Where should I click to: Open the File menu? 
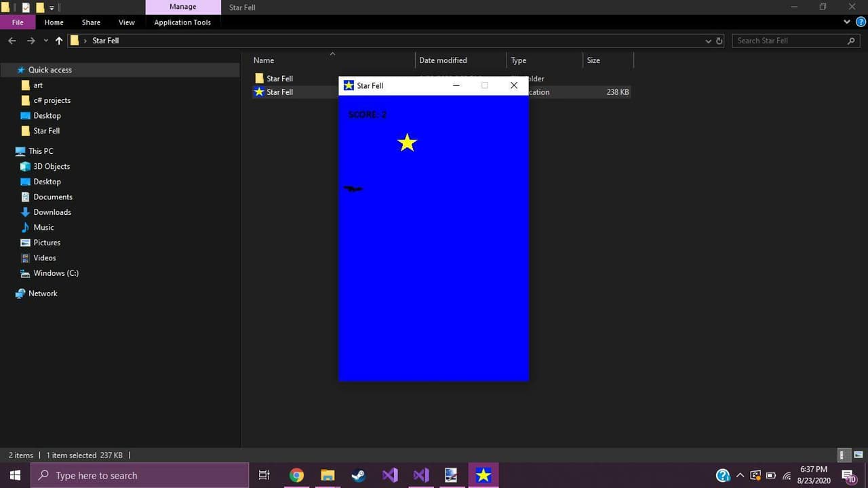(18, 22)
